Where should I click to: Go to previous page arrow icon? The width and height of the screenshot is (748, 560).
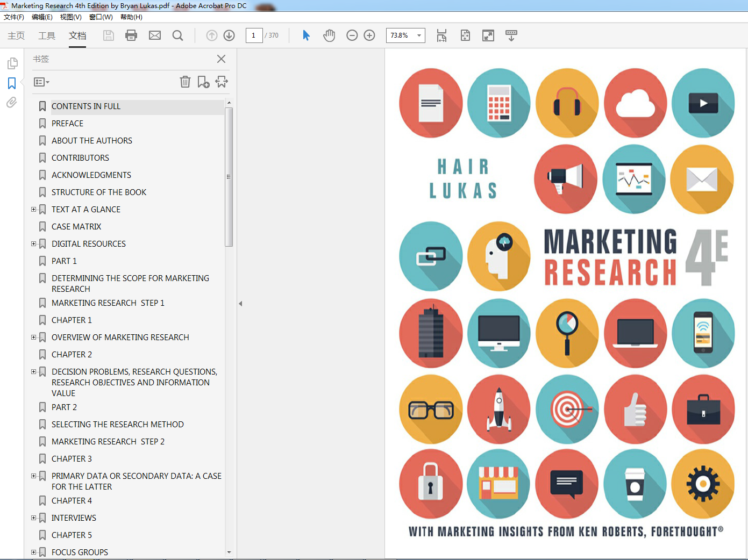point(212,35)
